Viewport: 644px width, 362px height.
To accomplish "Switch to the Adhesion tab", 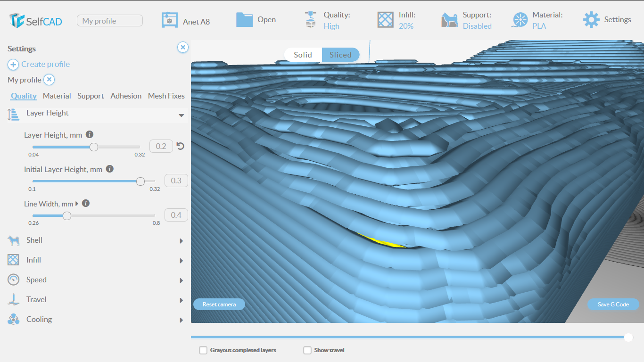I will click(x=126, y=96).
